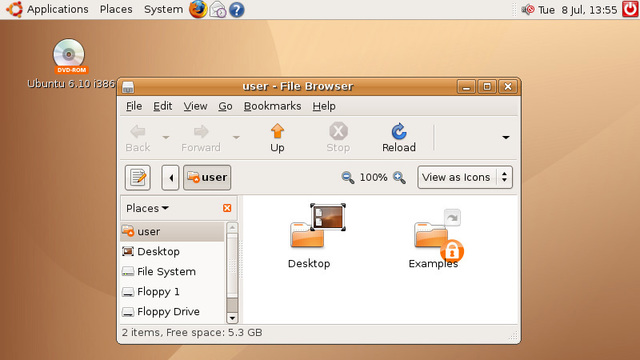Click the Up arrow toolbar button
Viewport: 640px width, 360px height.
click(277, 138)
